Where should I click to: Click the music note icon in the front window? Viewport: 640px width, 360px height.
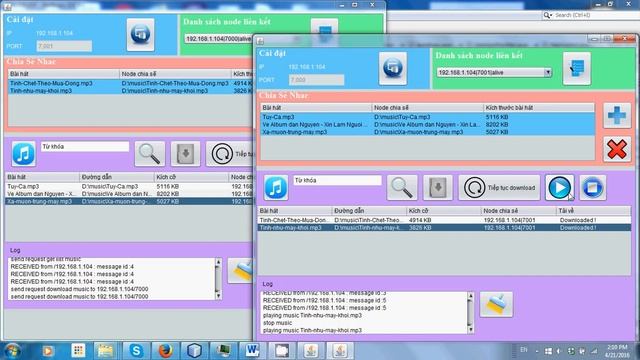276,188
